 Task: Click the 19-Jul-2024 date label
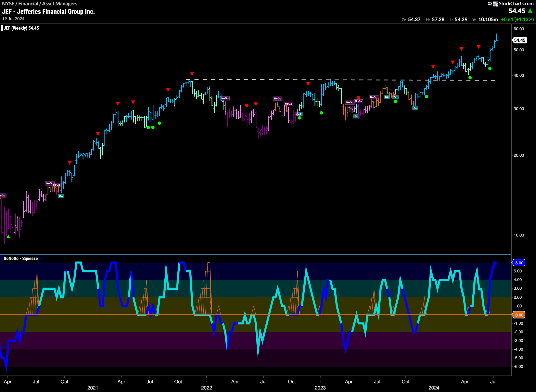tap(13, 19)
